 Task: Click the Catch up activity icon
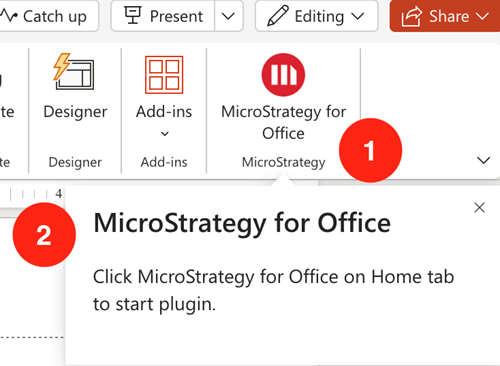9,16
